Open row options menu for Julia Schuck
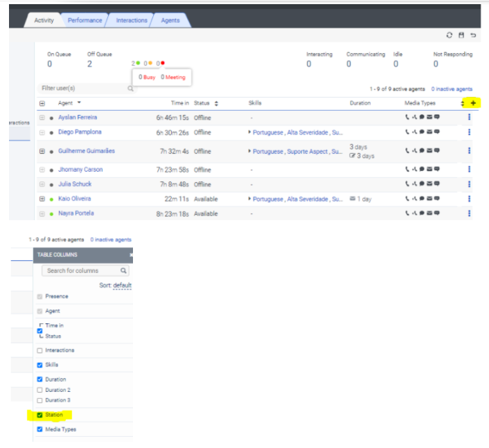Screen dimensions: 489x448 click(x=469, y=184)
